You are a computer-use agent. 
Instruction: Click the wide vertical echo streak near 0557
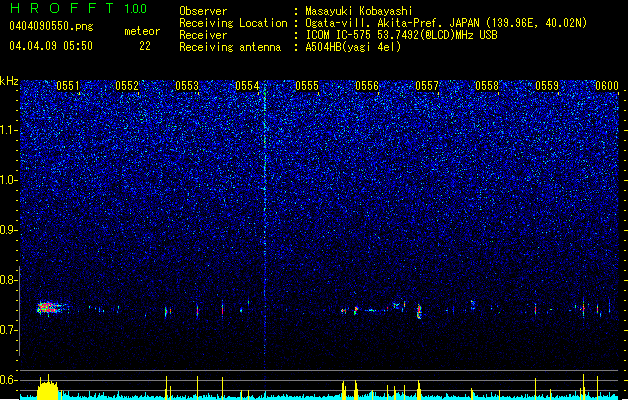(x=419, y=311)
